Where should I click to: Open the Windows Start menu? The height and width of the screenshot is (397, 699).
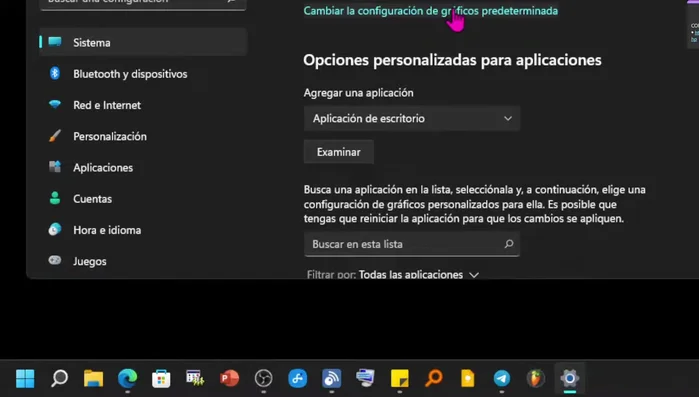(x=25, y=379)
